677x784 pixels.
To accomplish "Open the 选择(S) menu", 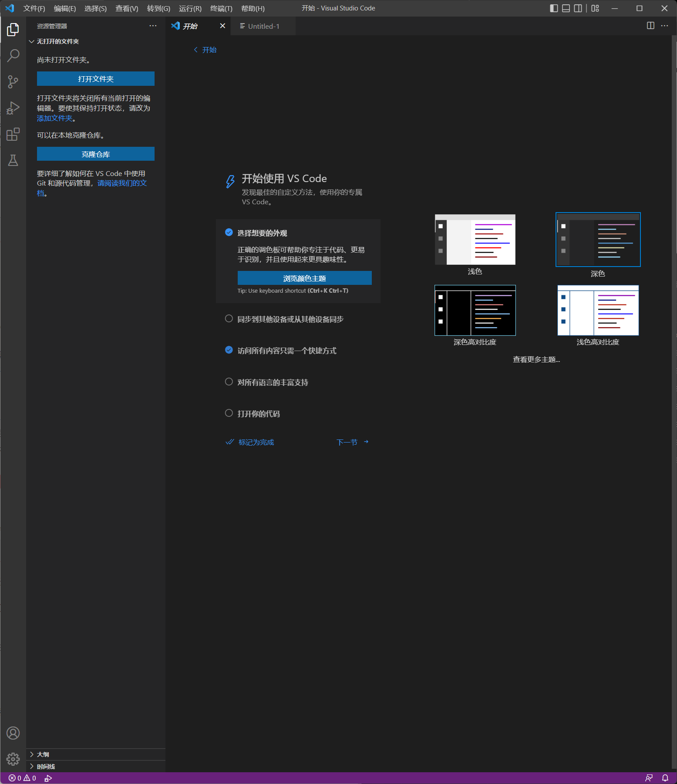I will tap(95, 8).
